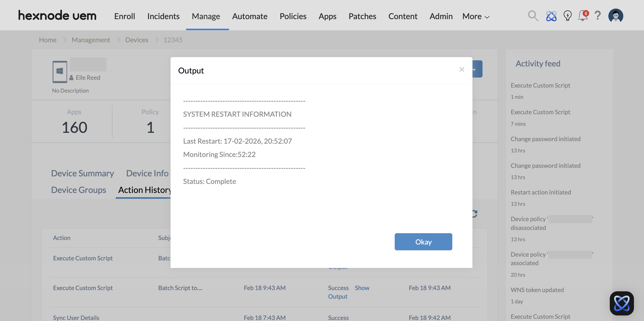Close the Output dialog with X
This screenshot has height=321, width=644.
coord(462,69)
